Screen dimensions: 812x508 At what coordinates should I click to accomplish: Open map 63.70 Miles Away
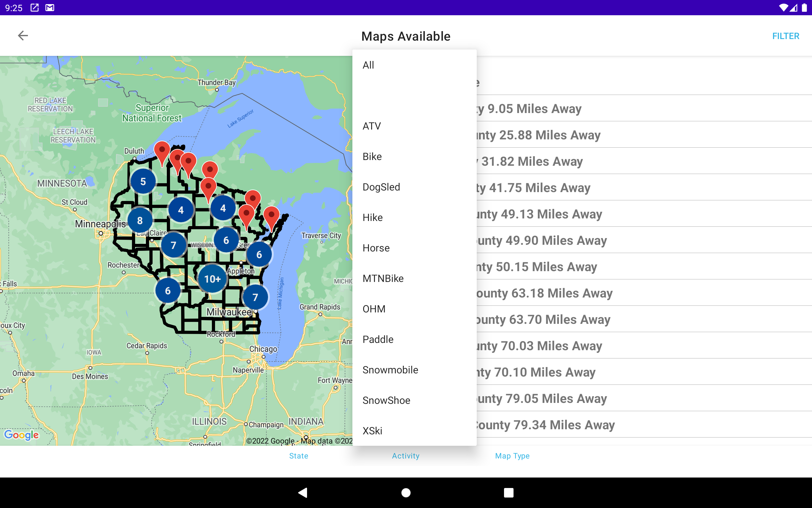click(644, 319)
